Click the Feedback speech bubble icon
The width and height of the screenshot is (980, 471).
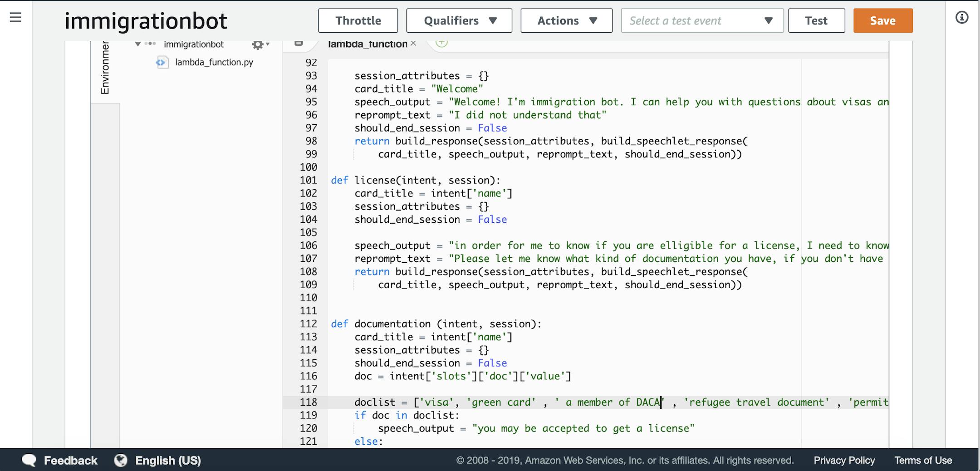[29, 460]
